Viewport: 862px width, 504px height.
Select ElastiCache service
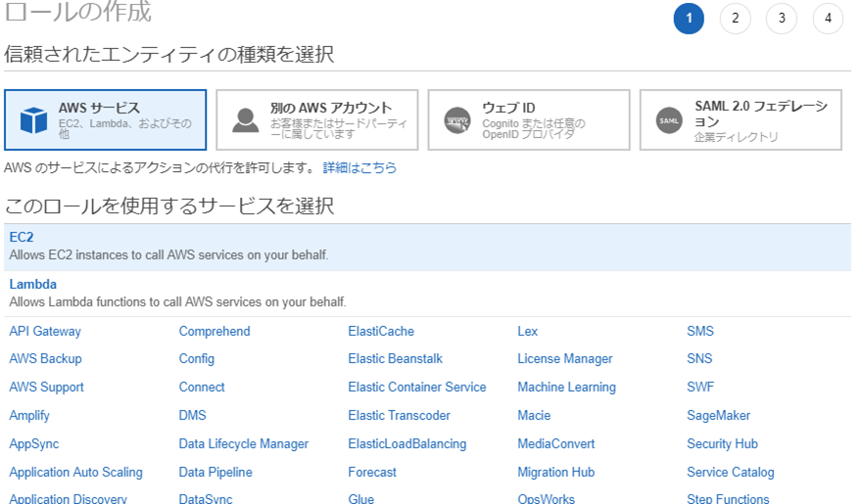tap(381, 331)
